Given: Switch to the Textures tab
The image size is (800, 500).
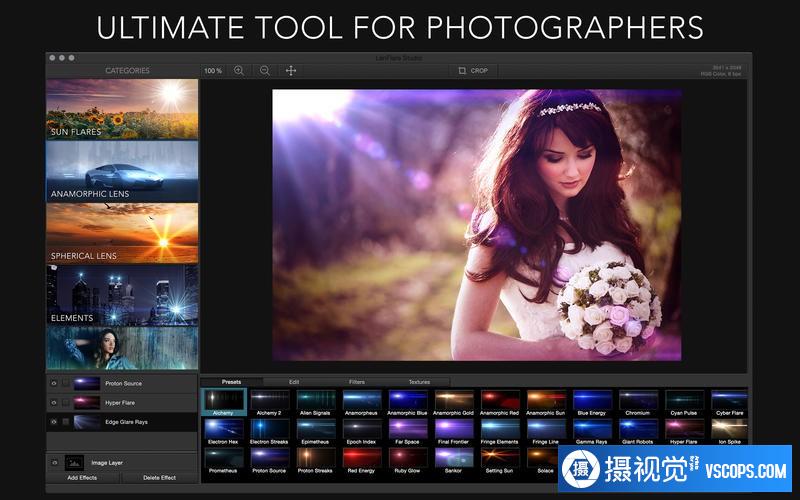Looking at the screenshot, I should pos(419,382).
